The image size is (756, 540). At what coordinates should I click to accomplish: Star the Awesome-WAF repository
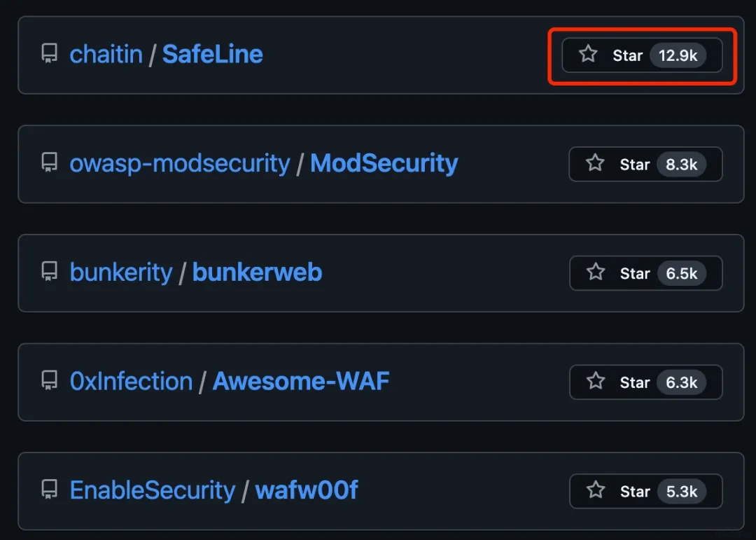645,382
